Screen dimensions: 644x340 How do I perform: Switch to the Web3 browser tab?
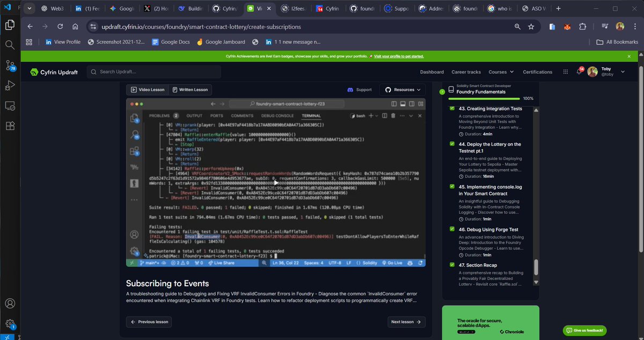pyautogui.click(x=52, y=9)
